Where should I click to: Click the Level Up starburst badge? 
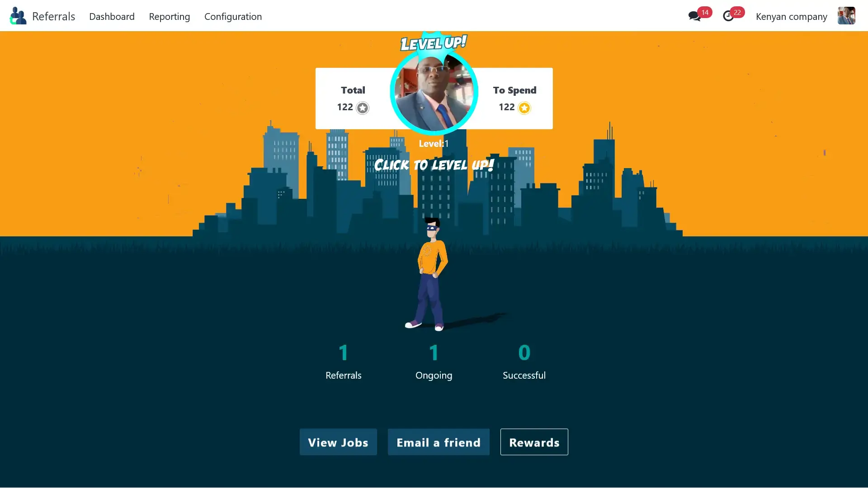coord(434,44)
